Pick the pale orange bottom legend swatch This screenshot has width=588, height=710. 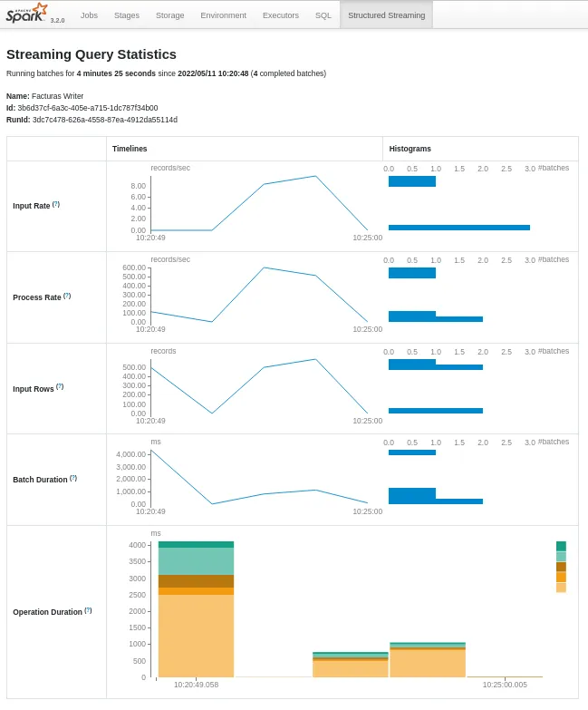tap(561, 588)
